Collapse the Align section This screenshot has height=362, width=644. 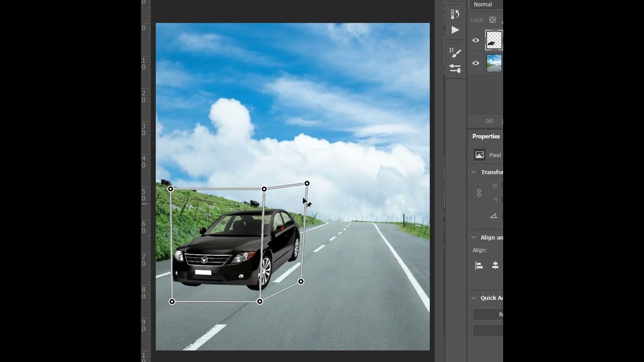pos(473,237)
